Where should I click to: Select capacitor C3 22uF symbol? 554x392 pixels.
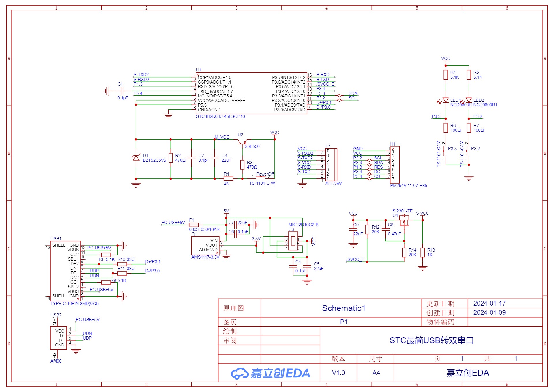(x=214, y=158)
